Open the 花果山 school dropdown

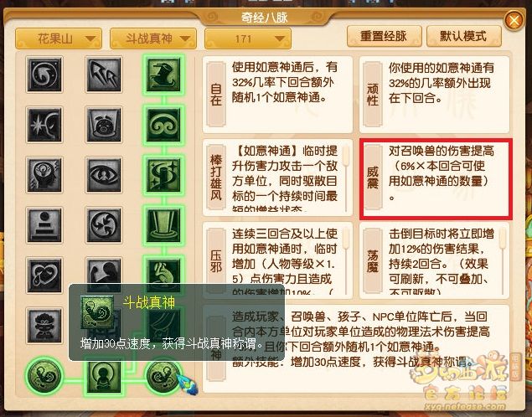coord(59,39)
